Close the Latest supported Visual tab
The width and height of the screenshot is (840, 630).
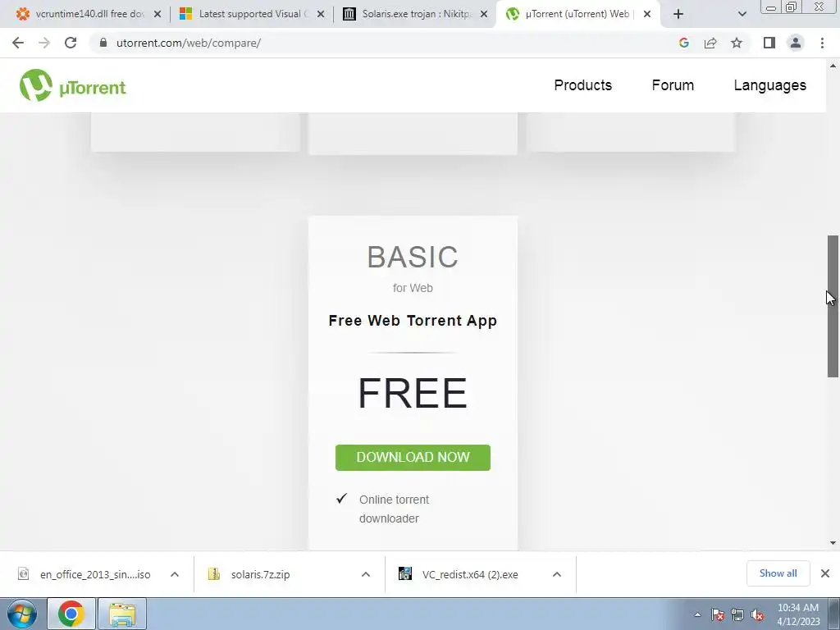(321, 14)
